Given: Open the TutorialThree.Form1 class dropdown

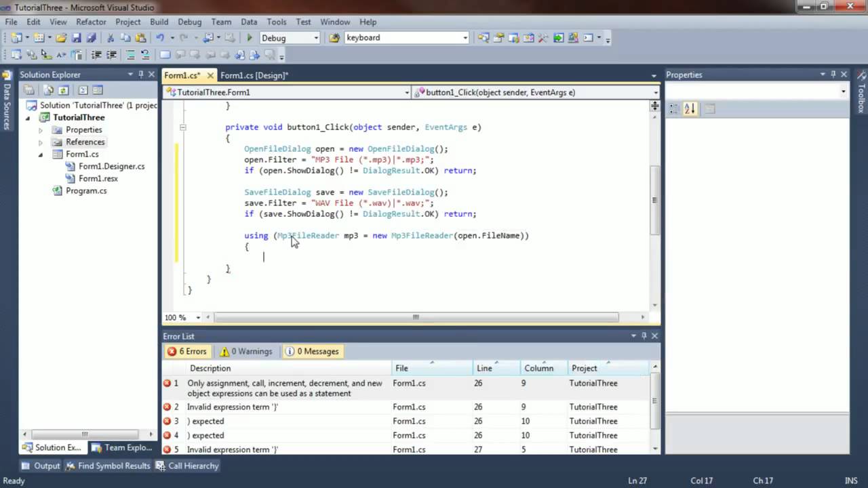Looking at the screenshot, I should point(407,92).
